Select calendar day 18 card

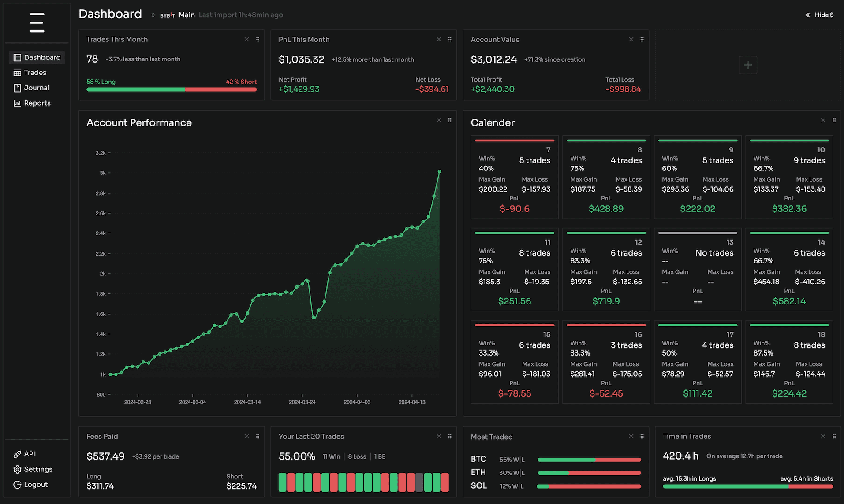(x=789, y=362)
